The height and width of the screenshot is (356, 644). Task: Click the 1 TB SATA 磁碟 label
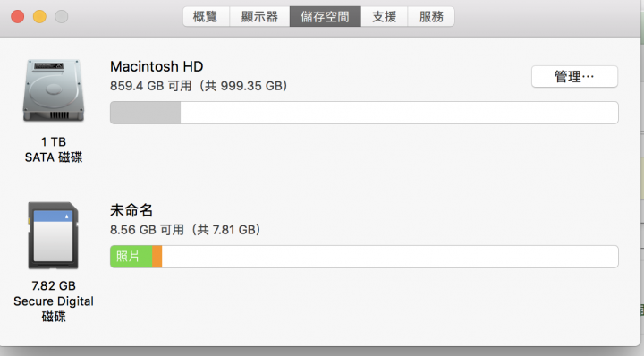click(54, 149)
